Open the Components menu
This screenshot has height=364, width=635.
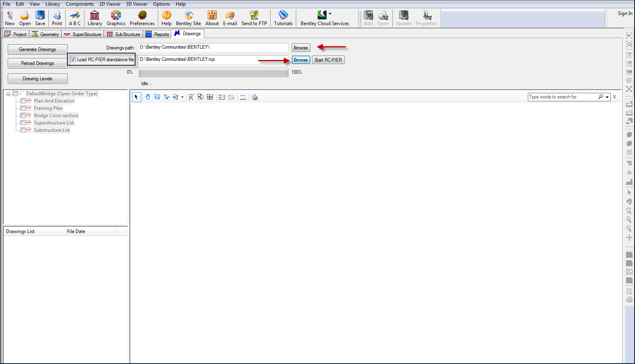tap(80, 4)
